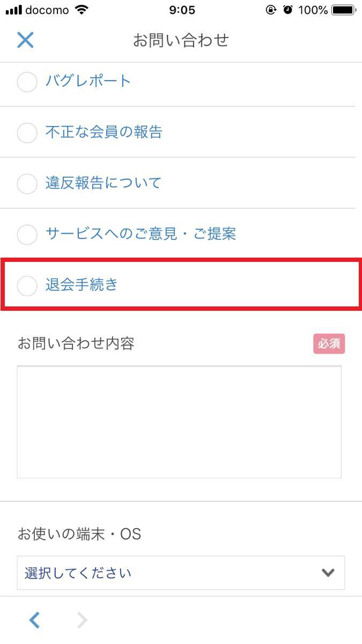Tap the red 必須 badge

click(x=329, y=344)
